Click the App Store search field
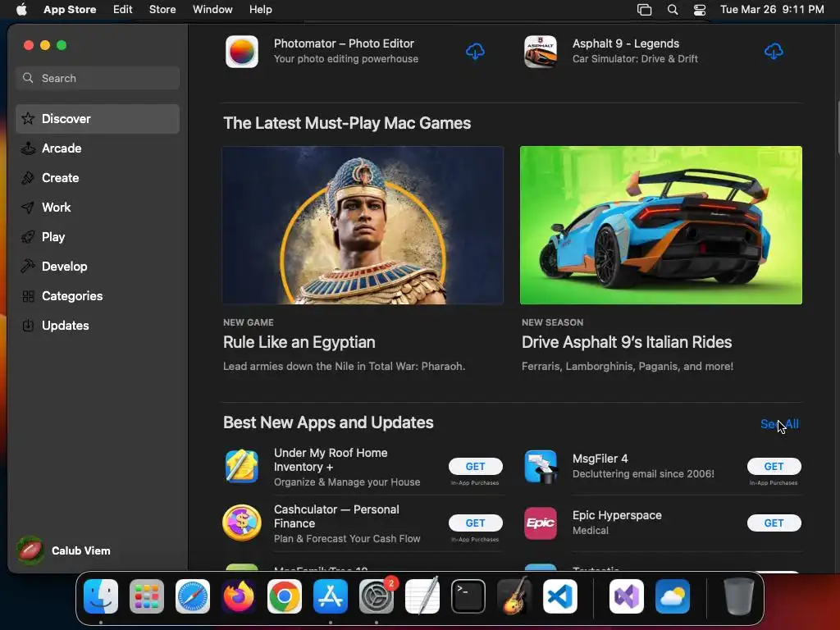This screenshot has width=840, height=630. point(98,78)
